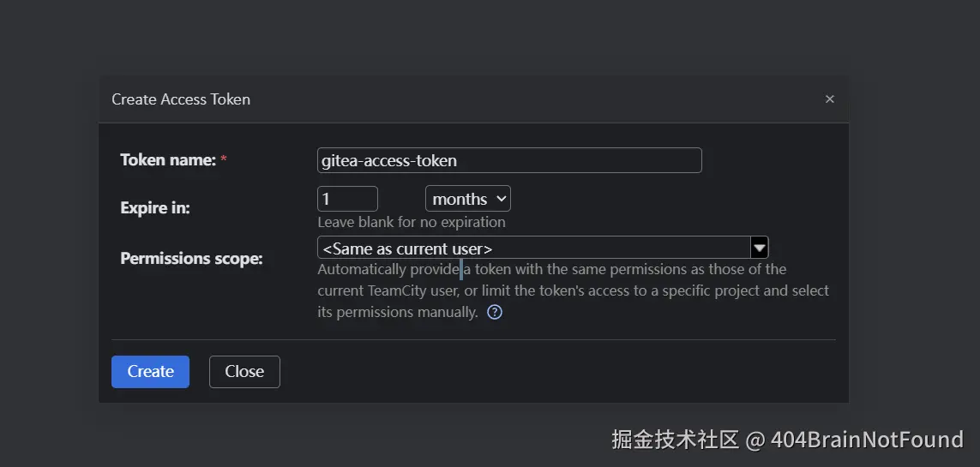Viewport: 980px width, 467px height.
Task: Click the Permissions scope label
Action: 191,259
